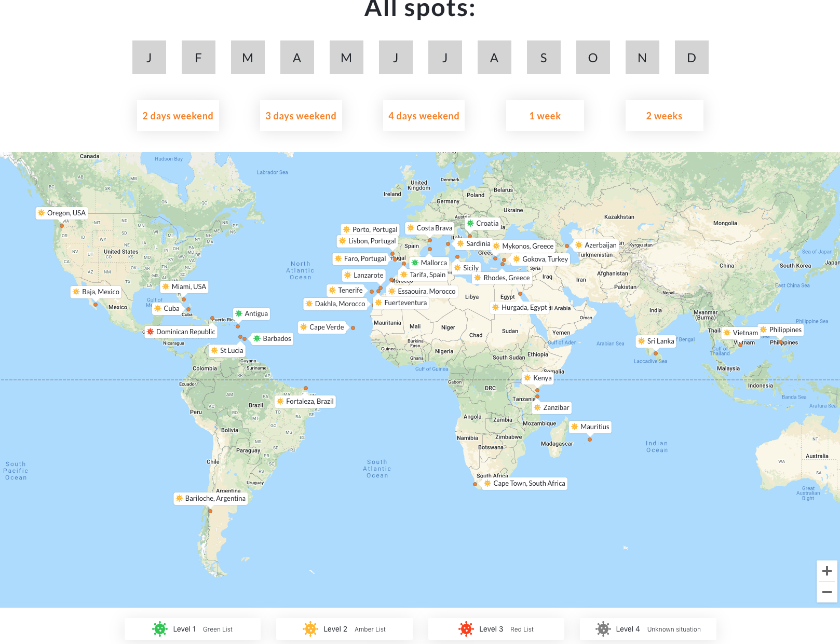Select the Vietnam spot marker
Viewport: 840px width, 644px height.
740,333
